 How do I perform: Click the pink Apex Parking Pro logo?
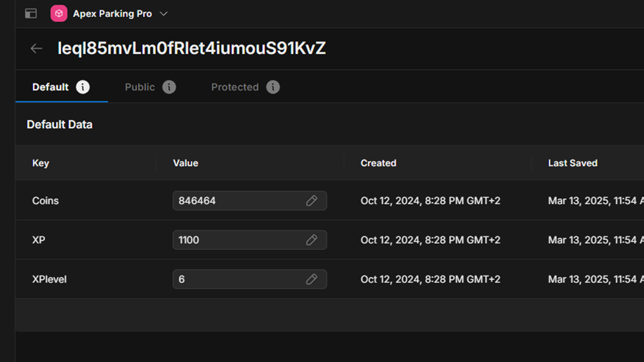pos(59,14)
